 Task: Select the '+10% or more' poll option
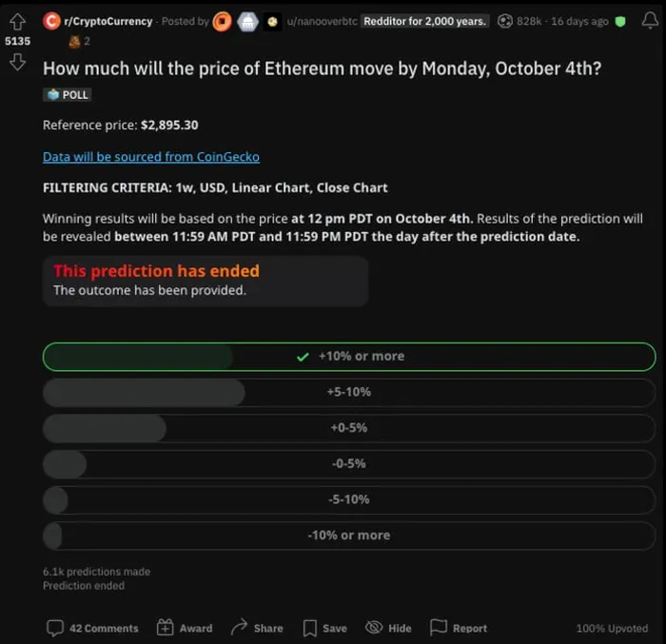[349, 357]
